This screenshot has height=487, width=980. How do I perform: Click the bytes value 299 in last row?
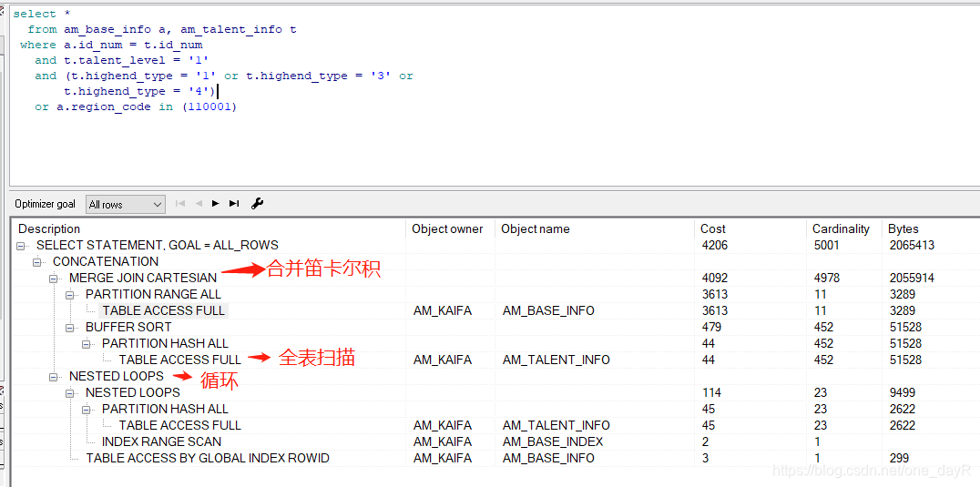[899, 458]
